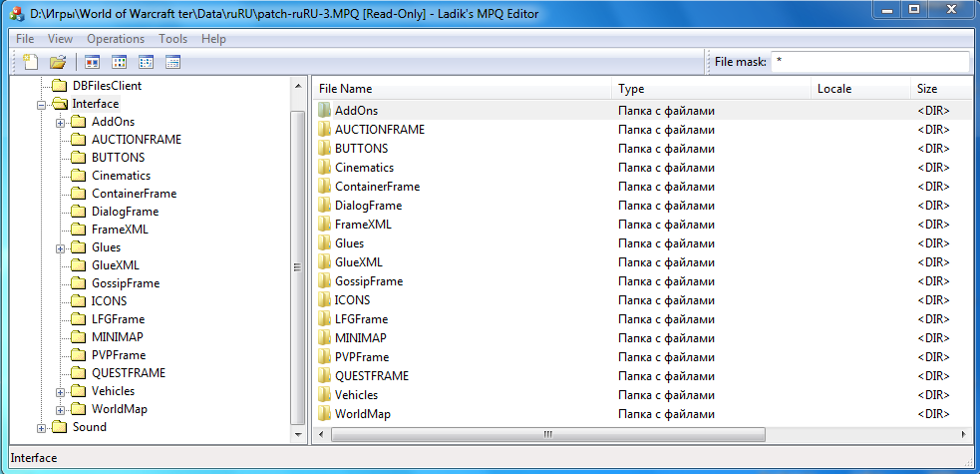980x474 pixels.
Task: Click the file list scroll-left arrow
Action: [321, 434]
